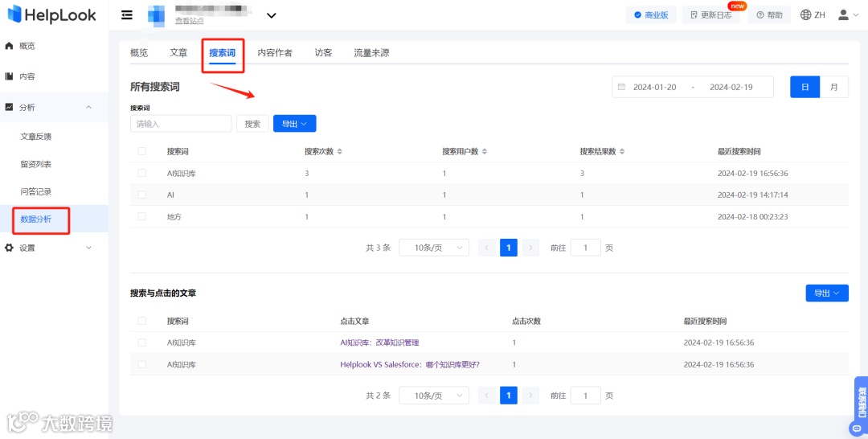This screenshot has height=439, width=868.
Task: Click the 搜索词 search input field
Action: 181,124
